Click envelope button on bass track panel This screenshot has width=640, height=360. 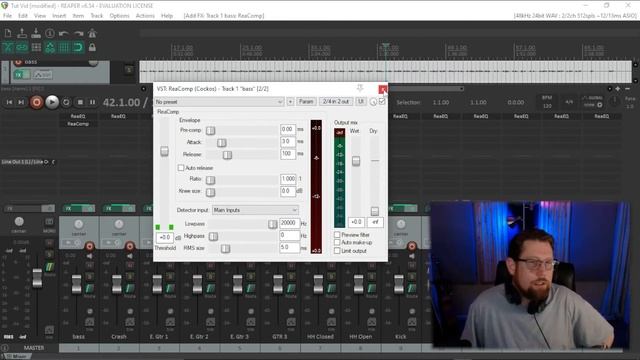[x=43, y=75]
